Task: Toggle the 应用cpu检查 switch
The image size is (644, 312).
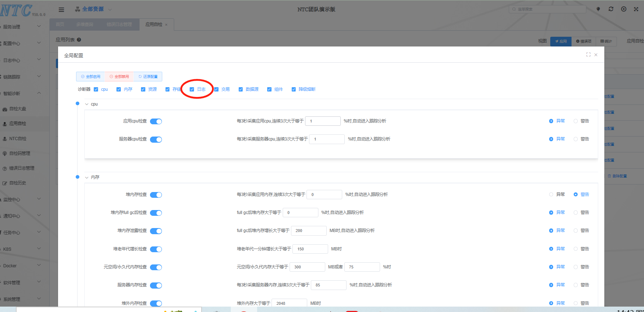Action: click(x=156, y=121)
